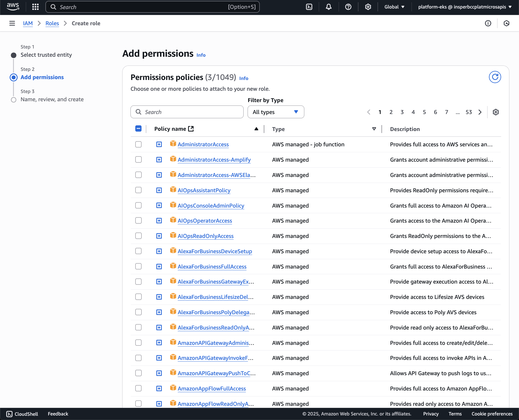Open Cookie preferences in footer
Screen dimensions: 519x420
[x=492, y=414]
